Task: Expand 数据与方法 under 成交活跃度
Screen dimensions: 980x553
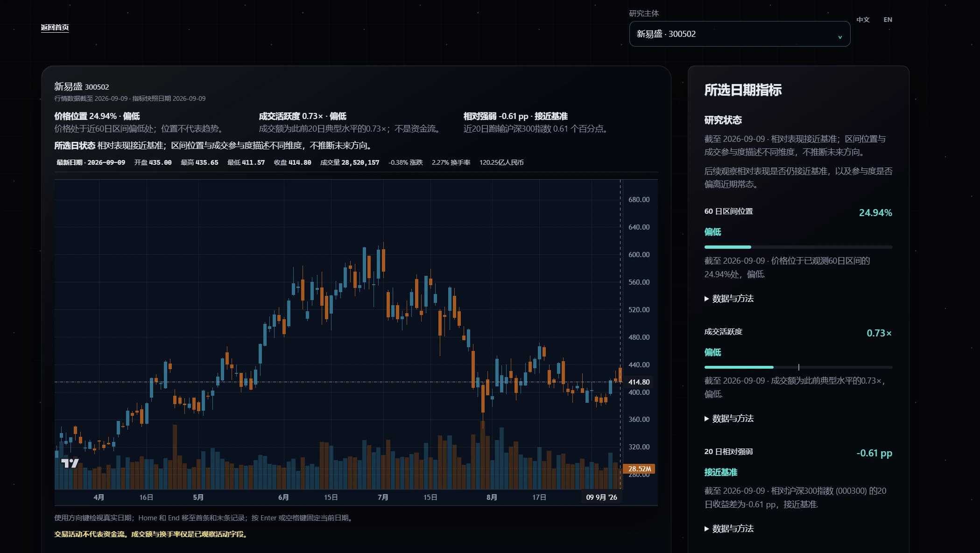Action: (x=729, y=418)
